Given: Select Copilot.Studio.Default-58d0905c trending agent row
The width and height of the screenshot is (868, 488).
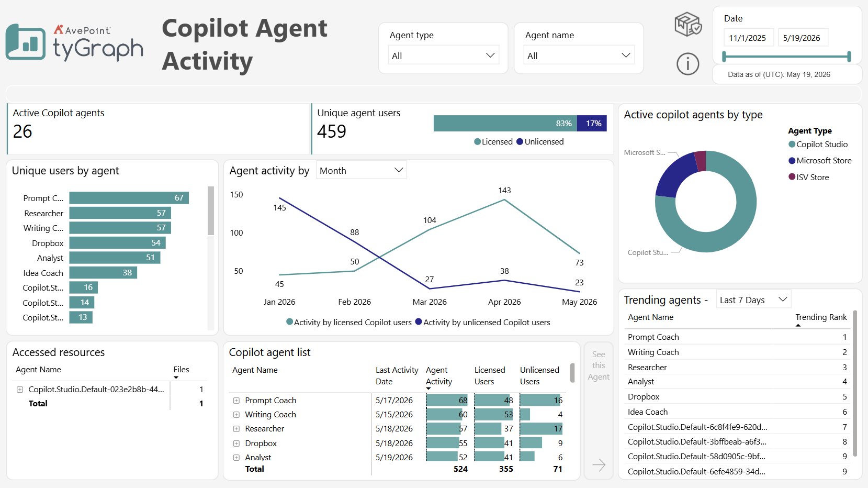Looking at the screenshot, I should click(x=737, y=457).
